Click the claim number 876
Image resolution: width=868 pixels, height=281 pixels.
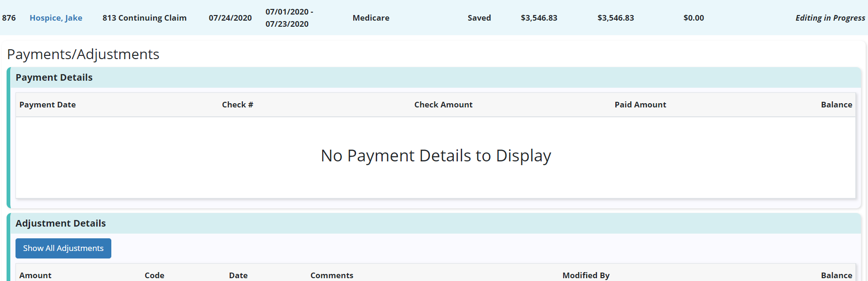[x=9, y=18]
